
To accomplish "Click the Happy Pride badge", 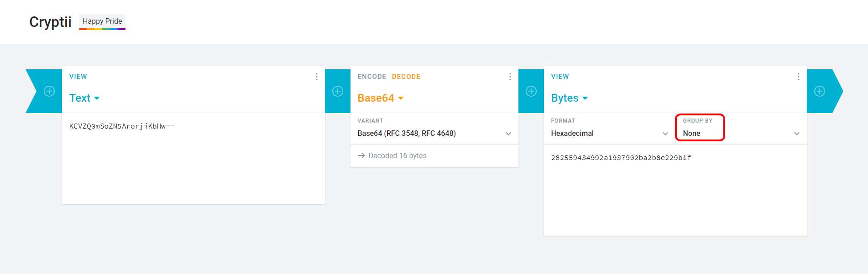I will pos(102,21).
